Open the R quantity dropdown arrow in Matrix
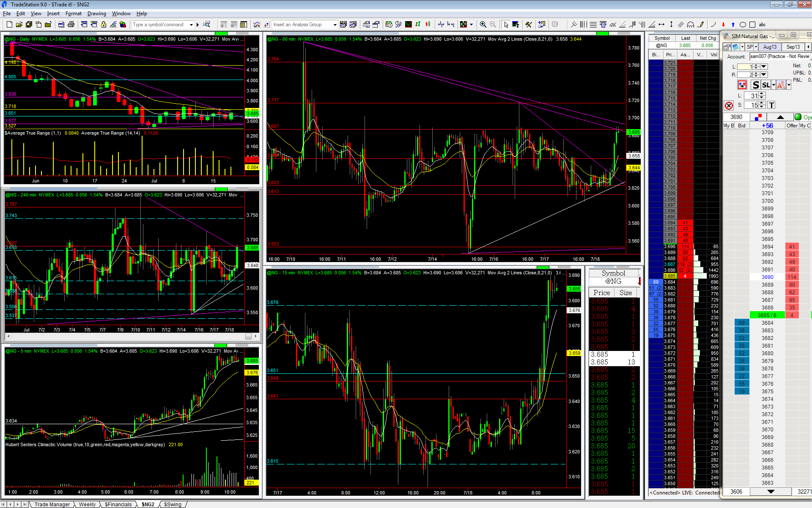 [764, 75]
